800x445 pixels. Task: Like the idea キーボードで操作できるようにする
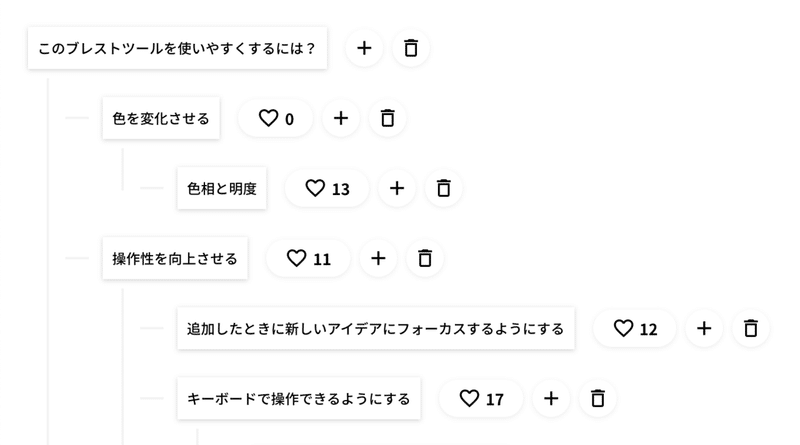coord(481,398)
